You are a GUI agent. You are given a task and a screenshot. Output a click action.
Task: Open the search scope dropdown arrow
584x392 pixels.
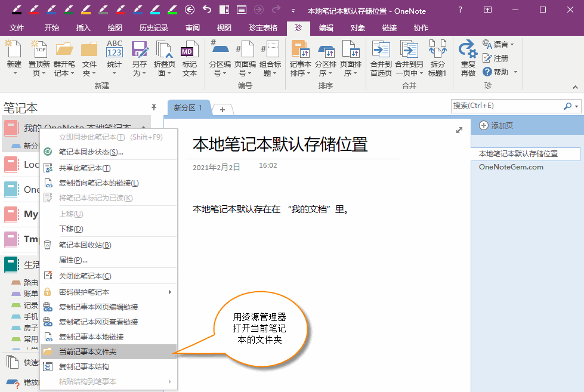click(576, 107)
